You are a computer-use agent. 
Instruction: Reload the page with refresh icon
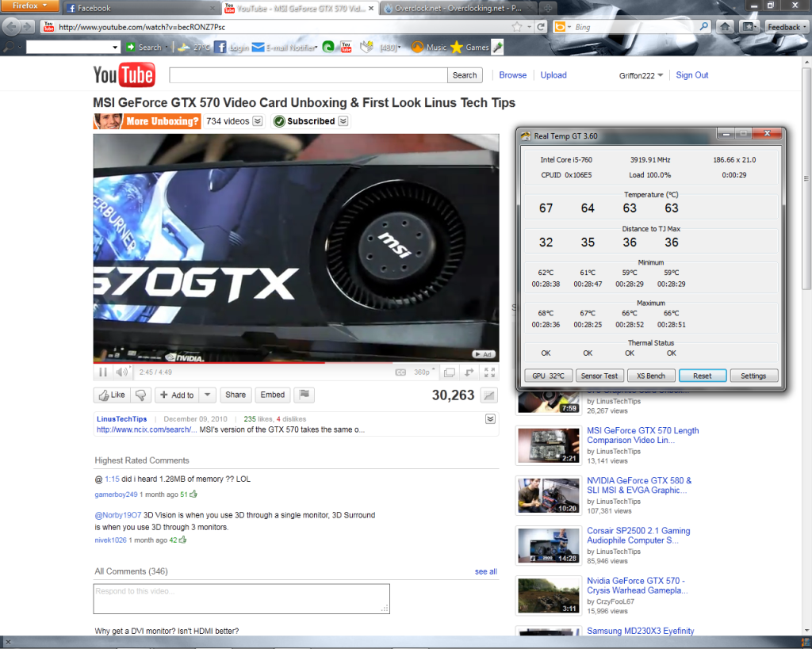pyautogui.click(x=541, y=27)
